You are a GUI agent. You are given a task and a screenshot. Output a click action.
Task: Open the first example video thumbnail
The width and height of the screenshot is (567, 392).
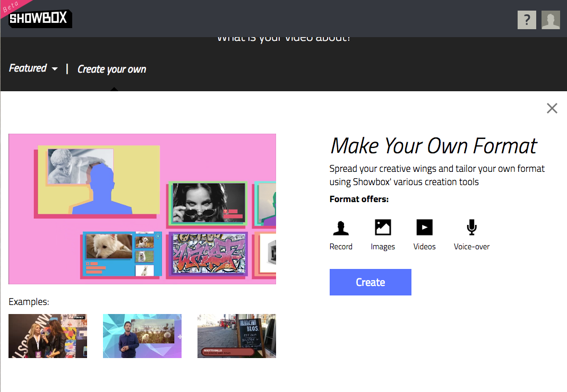pyautogui.click(x=48, y=336)
